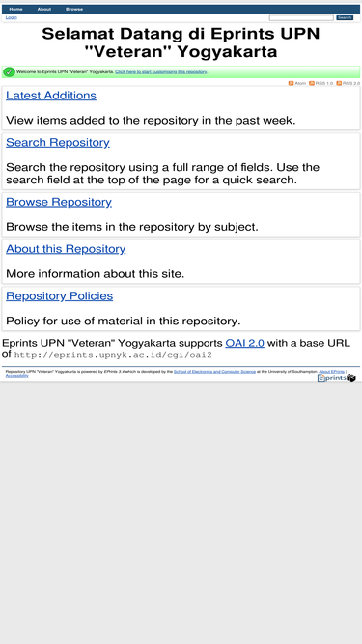Click the Atom feed icon
Screen dimensions: 362x644
pyautogui.click(x=291, y=83)
